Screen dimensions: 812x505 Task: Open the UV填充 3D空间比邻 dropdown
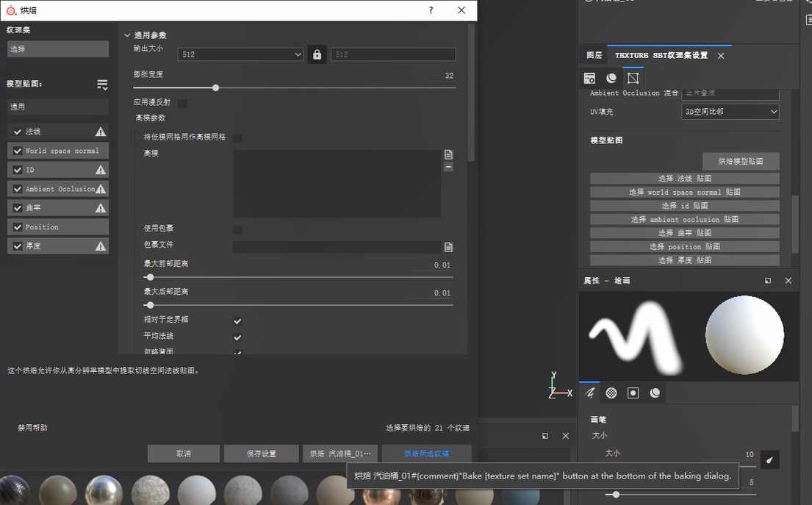pyautogui.click(x=730, y=112)
